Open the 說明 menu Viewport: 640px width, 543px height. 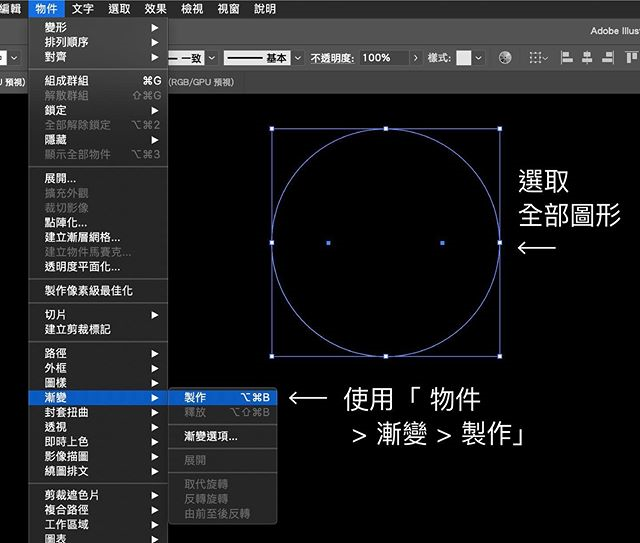(x=265, y=9)
